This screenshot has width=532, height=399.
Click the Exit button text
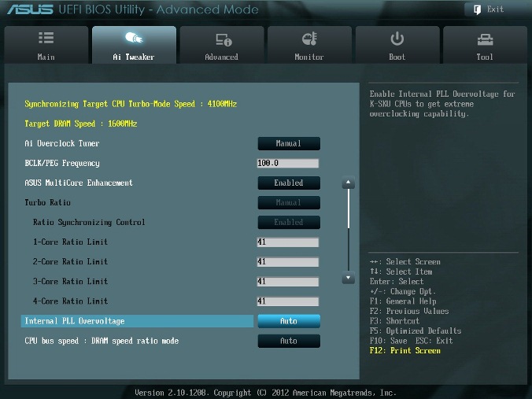point(495,9)
